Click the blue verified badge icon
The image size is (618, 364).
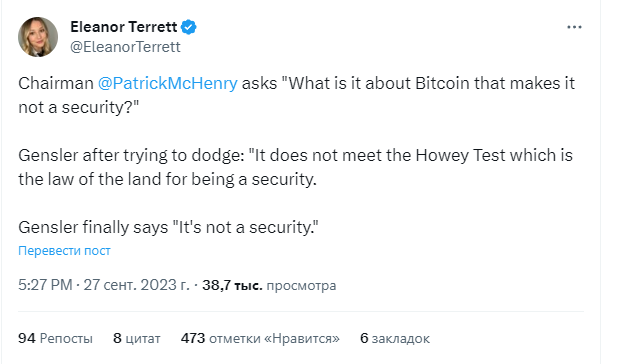point(189,27)
